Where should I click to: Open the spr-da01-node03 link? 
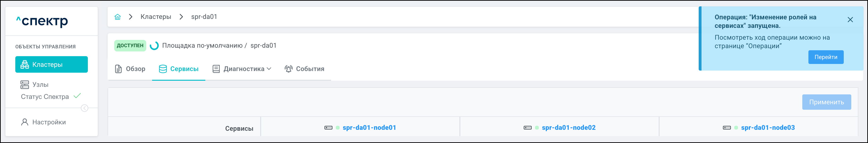(768, 128)
